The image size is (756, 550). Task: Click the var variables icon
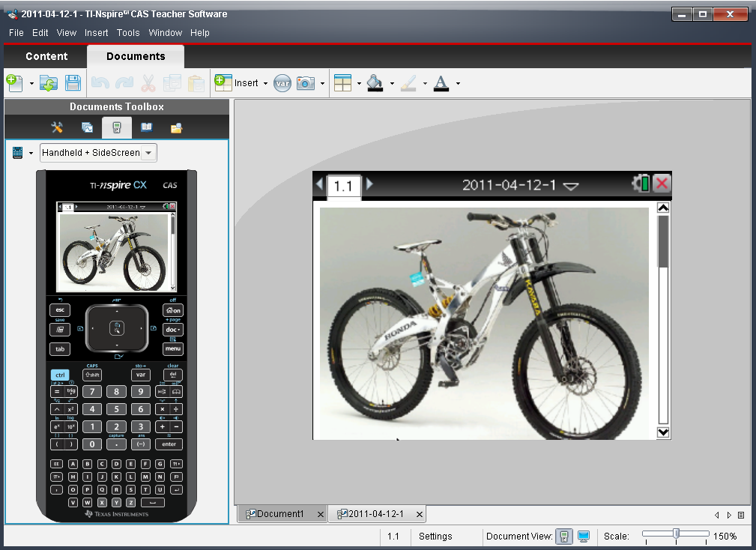point(282,83)
